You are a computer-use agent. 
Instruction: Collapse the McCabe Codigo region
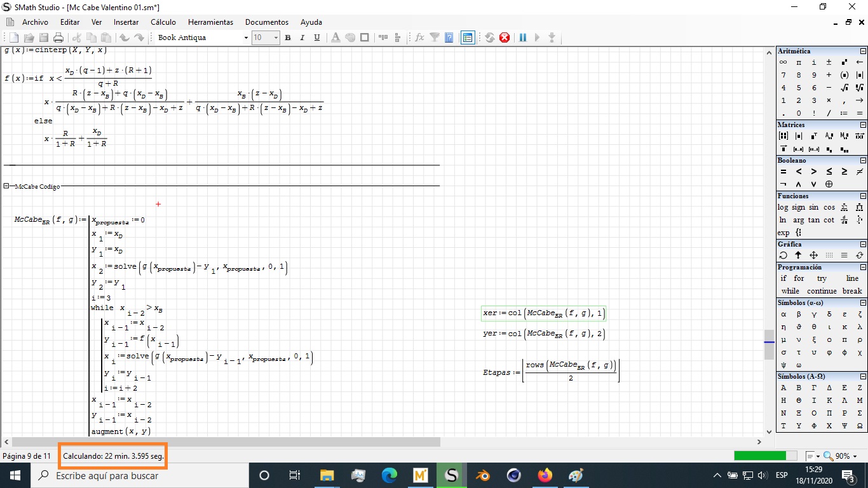tap(6, 186)
